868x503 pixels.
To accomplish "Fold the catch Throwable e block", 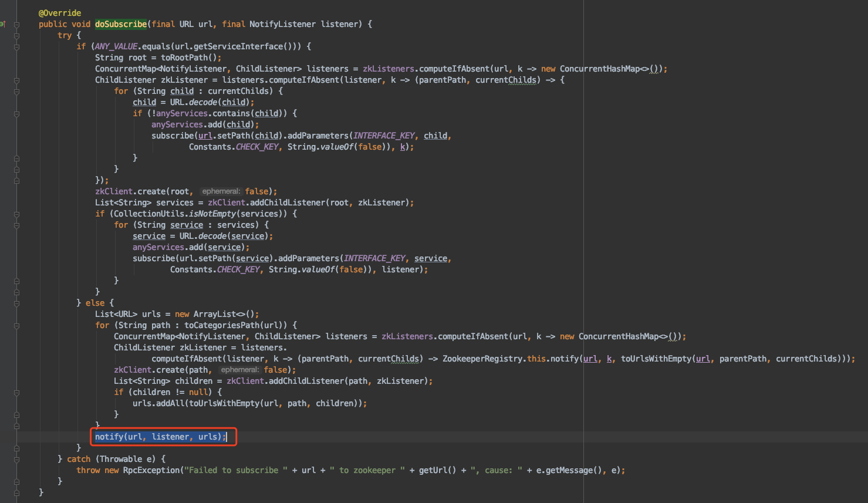I will tap(16, 460).
